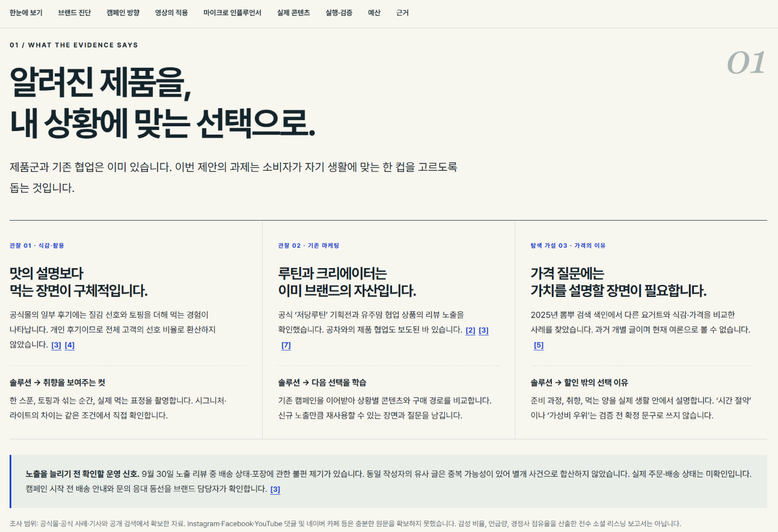Go to the 브랜드 진단 section
The width and height of the screenshot is (778, 532).
(x=75, y=13)
